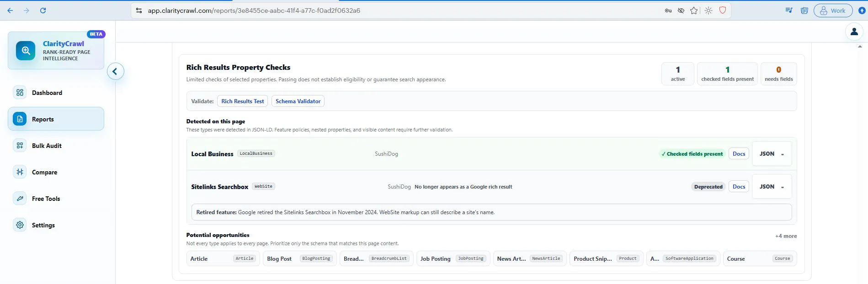868x284 pixels.
Task: Open Docs for Local Business
Action: (x=739, y=154)
